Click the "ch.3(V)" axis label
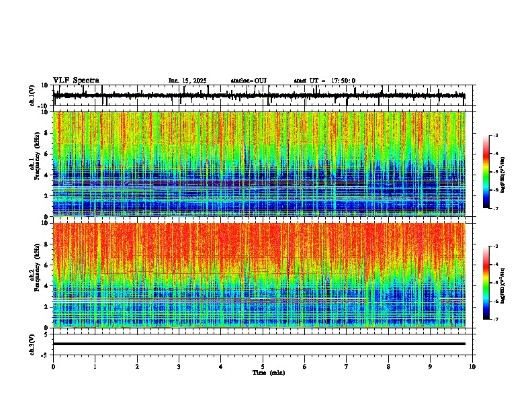The width and height of the screenshot is (532, 411). click(x=32, y=345)
